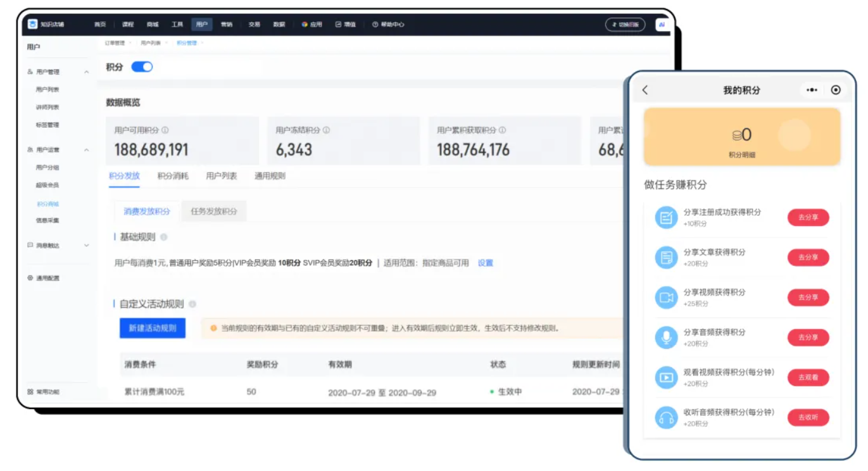Click the 分享文章获得积分 document icon
This screenshot has height=471, width=868.
pyautogui.click(x=666, y=258)
